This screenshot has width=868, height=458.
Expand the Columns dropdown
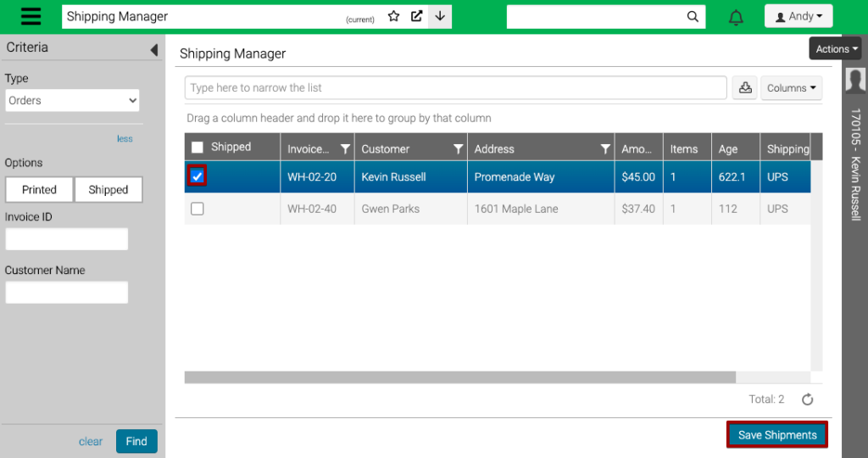[x=791, y=87]
